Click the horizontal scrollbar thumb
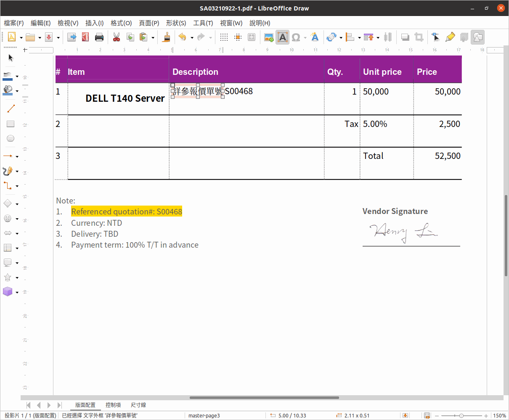509x420 pixels. (264, 398)
